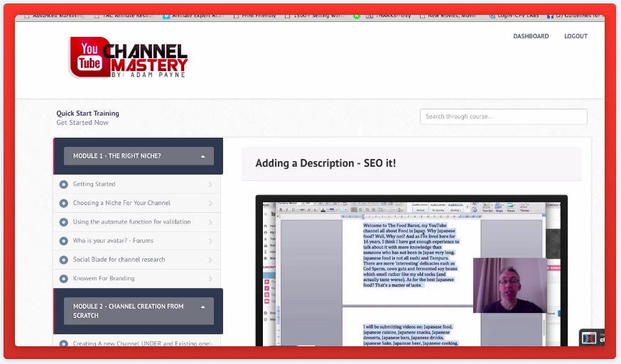Click the circle icon beside Getting Started
This screenshot has width=621, height=364.
pos(63,184)
